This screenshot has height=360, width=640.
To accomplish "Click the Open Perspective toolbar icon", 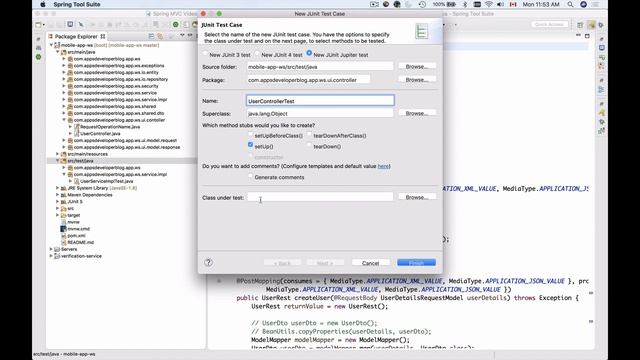I will tap(580, 25).
